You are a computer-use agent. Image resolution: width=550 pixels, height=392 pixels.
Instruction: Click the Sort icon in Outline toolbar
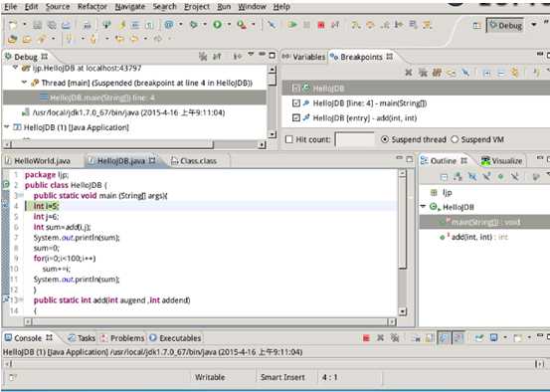tap(458, 177)
